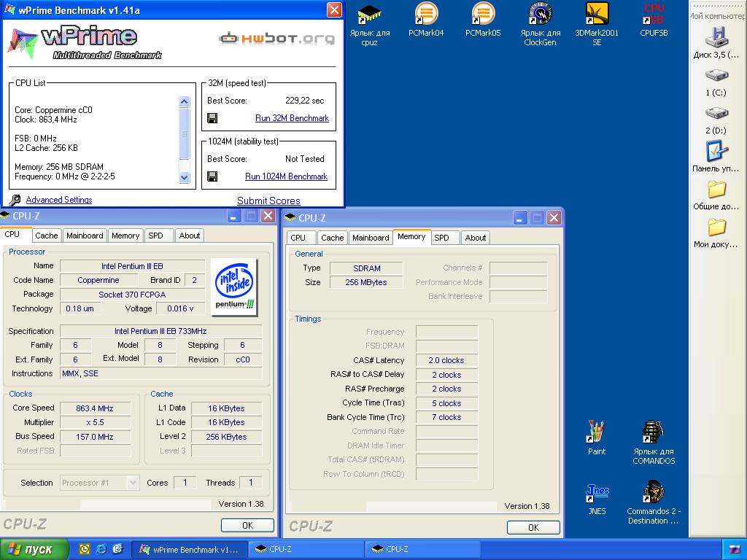Image resolution: width=747 pixels, height=560 pixels.
Task: Save the 32M score via floppy icon
Action: point(212,118)
